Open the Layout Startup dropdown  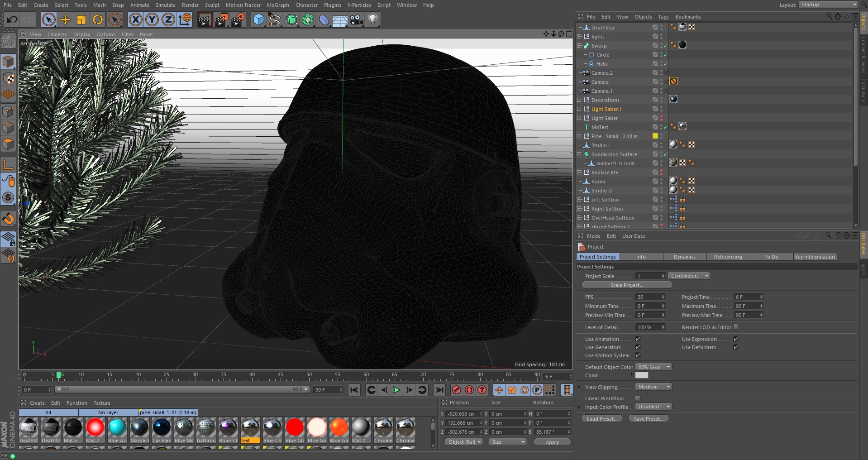[828, 5]
